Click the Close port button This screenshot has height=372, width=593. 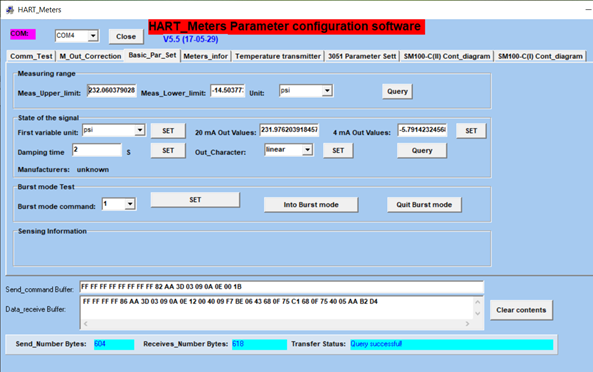[126, 37]
